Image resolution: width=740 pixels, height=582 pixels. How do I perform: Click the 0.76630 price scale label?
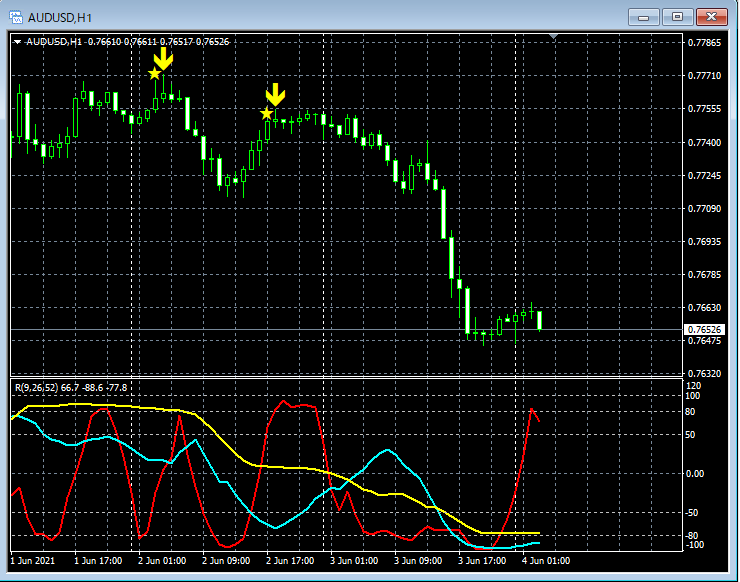click(704, 308)
